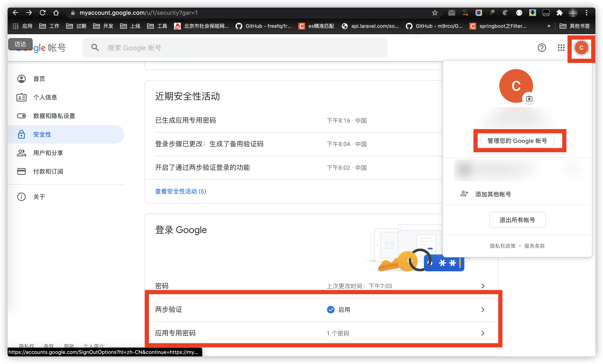This screenshot has height=364, width=603.
Task: Change profile photo via camera icon
Action: (529, 99)
